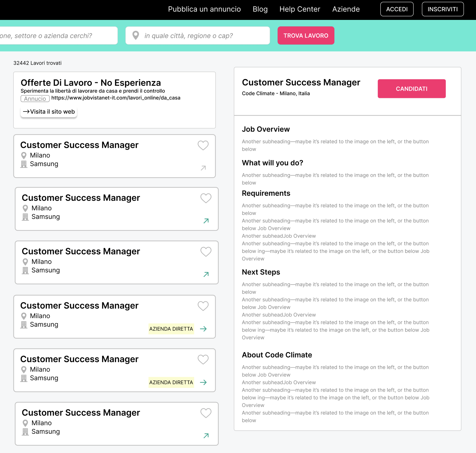Screen dimensions: 476x453
Task: Open the sixth Customer Success Manager listing title
Action: point(81,413)
